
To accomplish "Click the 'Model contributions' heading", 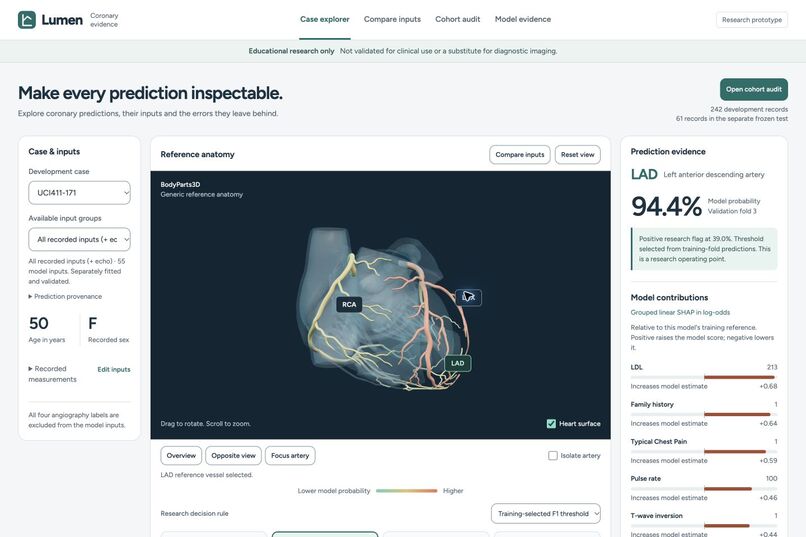I will coord(669,298).
